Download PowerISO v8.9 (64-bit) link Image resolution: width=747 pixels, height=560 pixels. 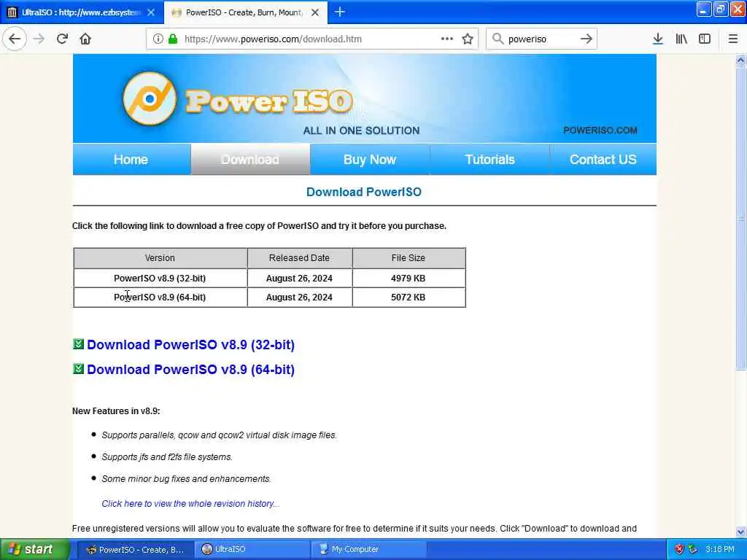(190, 369)
